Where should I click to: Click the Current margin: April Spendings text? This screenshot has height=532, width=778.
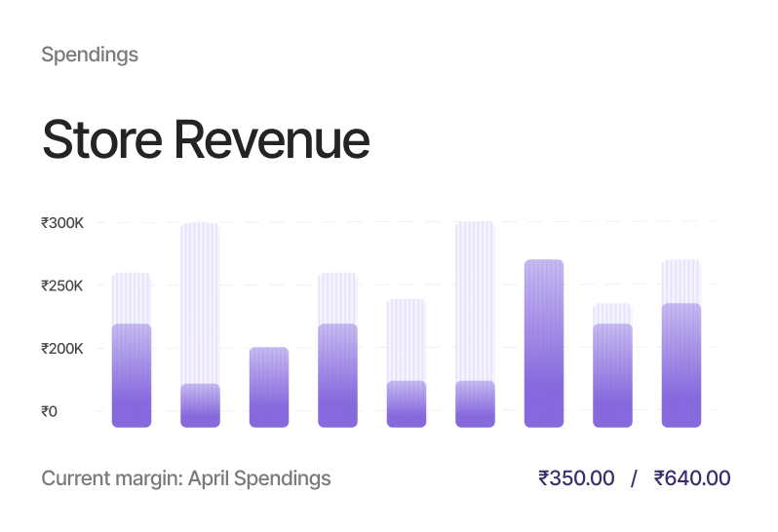pyautogui.click(x=186, y=478)
